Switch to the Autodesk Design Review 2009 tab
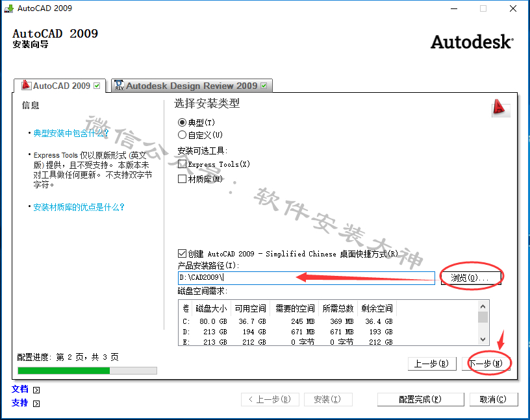The image size is (530, 420). [x=192, y=86]
